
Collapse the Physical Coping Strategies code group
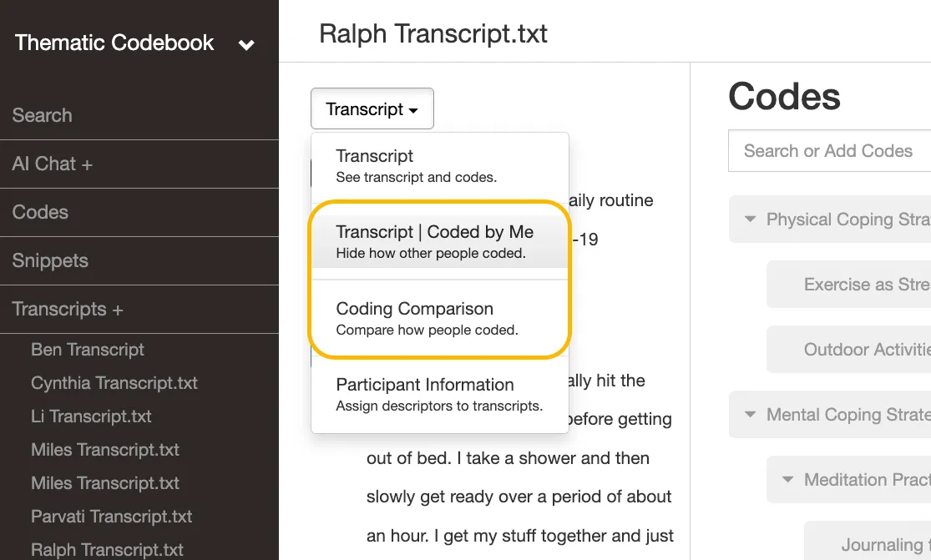751,219
